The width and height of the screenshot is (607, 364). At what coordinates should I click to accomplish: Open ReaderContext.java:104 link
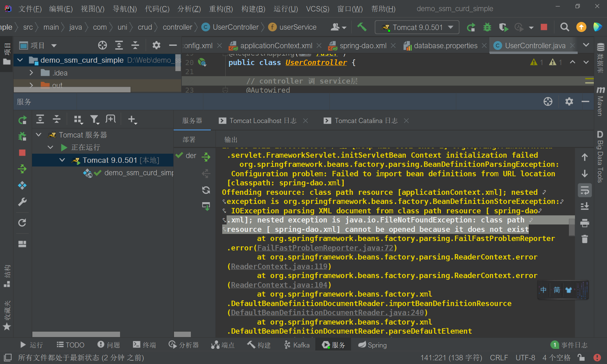[x=279, y=285]
